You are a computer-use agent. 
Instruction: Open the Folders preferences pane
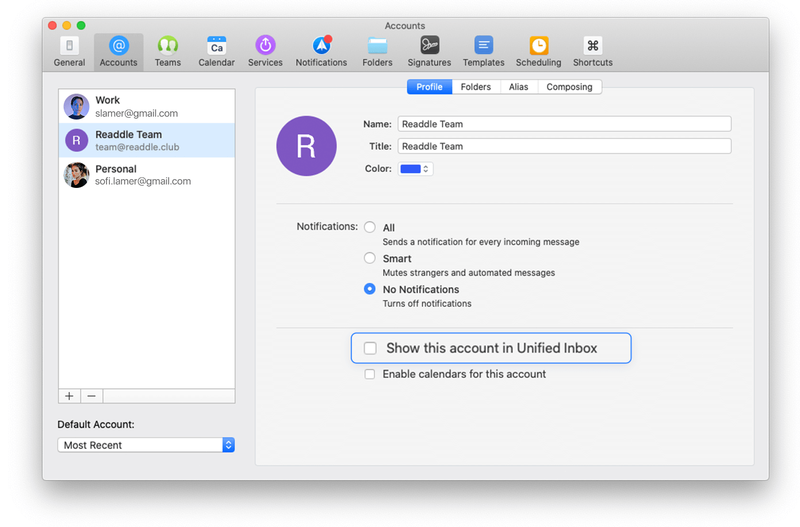click(378, 52)
